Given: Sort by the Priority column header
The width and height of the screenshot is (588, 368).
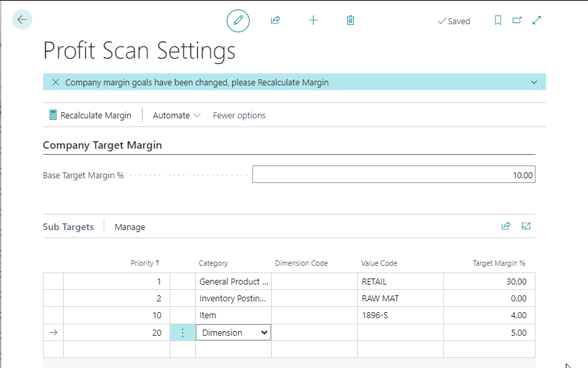Looking at the screenshot, I should (145, 263).
